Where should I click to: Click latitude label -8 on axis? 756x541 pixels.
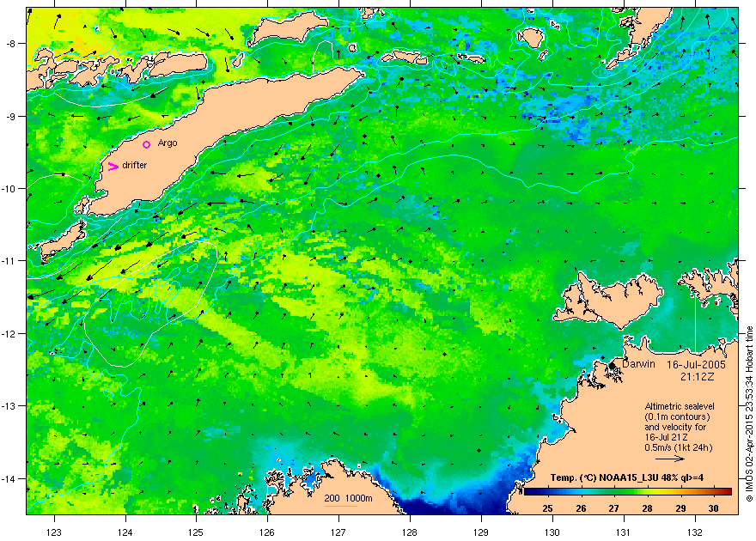pyautogui.click(x=10, y=44)
